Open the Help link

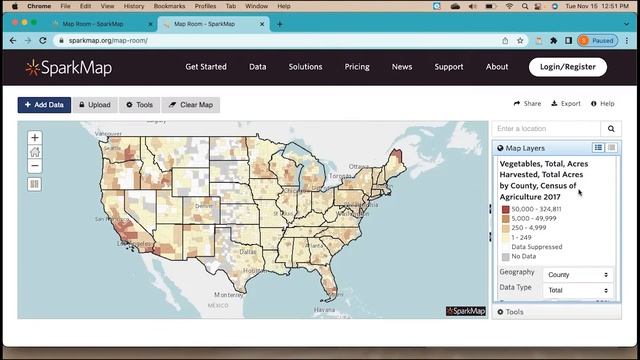pos(602,104)
